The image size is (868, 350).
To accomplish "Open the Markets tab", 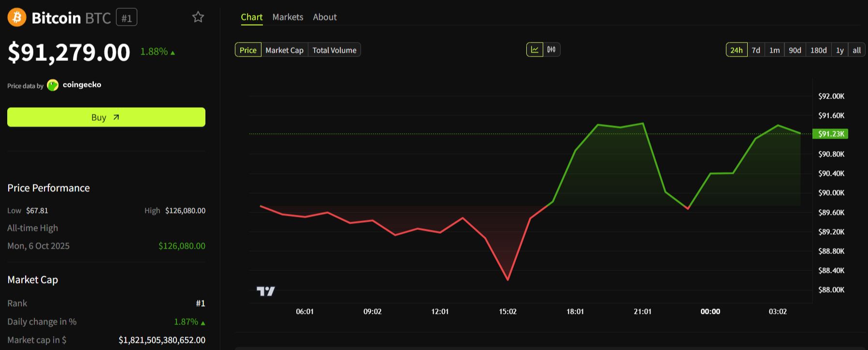I will click(288, 17).
